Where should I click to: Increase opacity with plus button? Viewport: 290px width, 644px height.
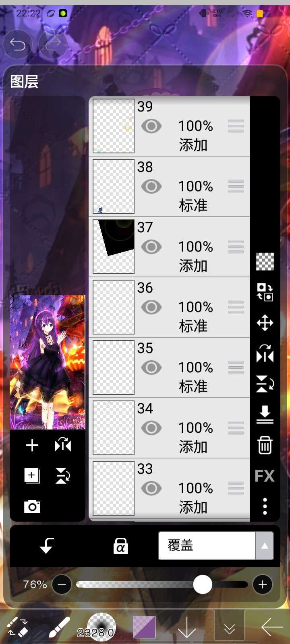point(263,584)
